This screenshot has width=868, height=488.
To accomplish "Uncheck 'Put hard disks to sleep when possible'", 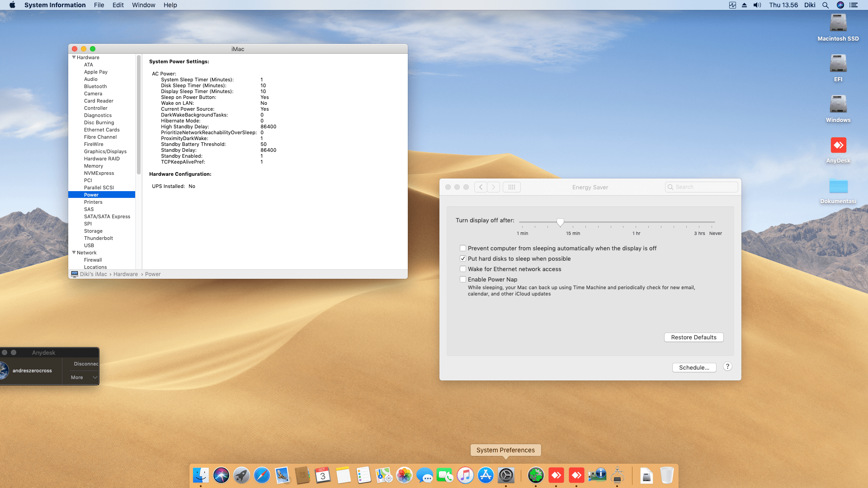I will [463, 258].
